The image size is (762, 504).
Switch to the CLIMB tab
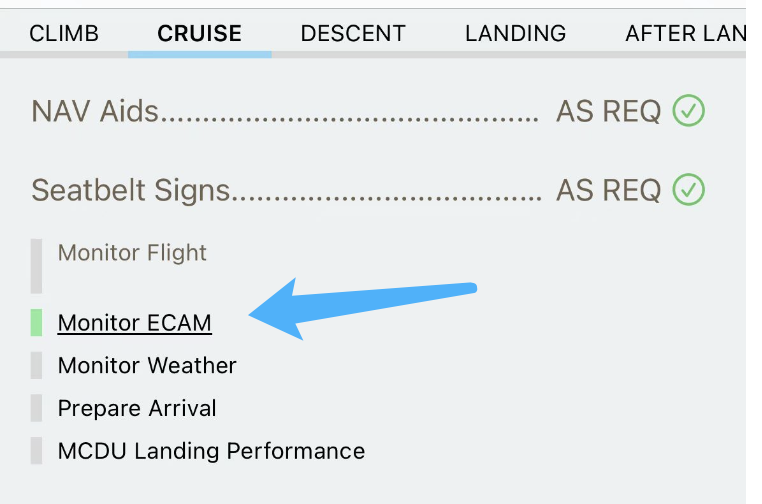point(64,33)
